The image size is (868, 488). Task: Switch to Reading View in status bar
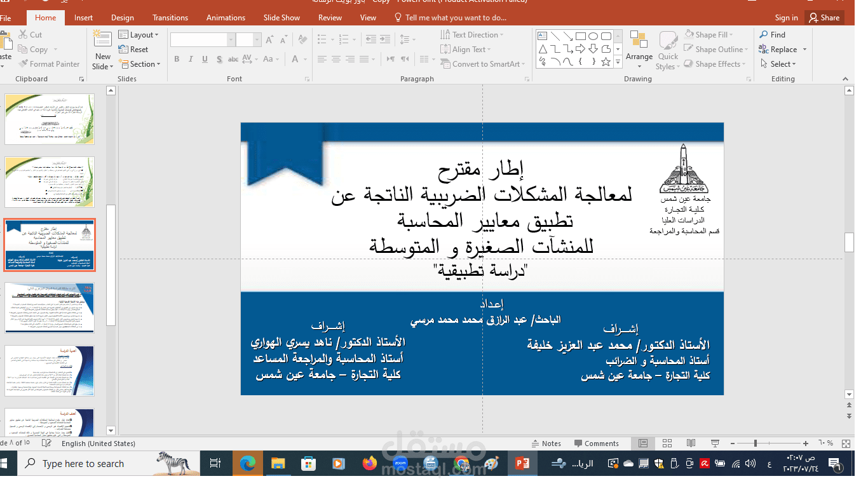coord(691,444)
